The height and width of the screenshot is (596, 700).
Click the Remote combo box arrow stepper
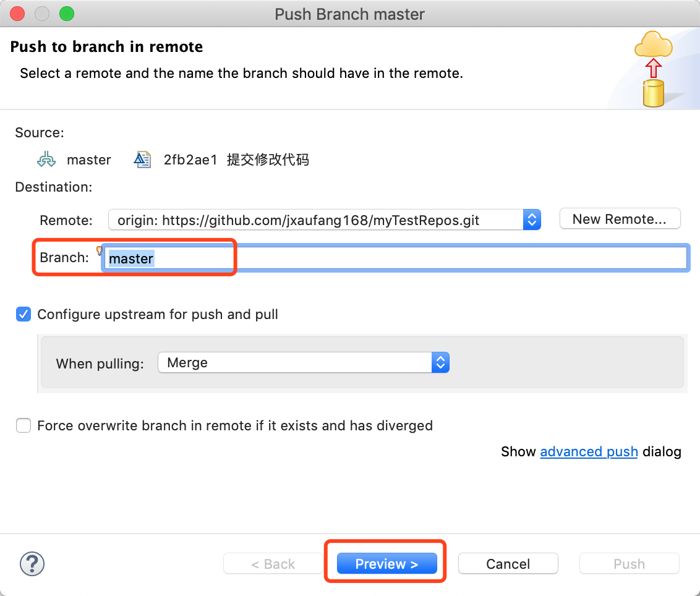click(x=532, y=219)
